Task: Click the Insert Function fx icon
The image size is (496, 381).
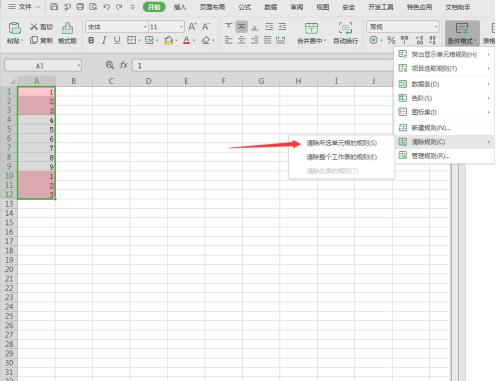Action: (x=124, y=65)
